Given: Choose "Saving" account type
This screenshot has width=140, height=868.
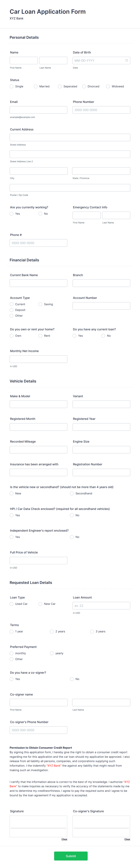Looking at the screenshot, I should click(x=40, y=304).
